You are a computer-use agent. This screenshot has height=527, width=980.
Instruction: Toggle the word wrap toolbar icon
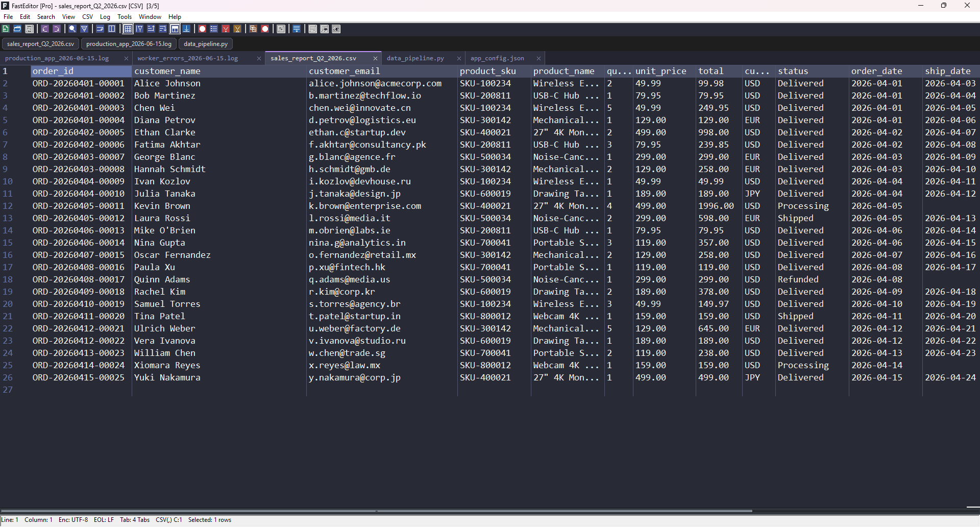pos(100,29)
